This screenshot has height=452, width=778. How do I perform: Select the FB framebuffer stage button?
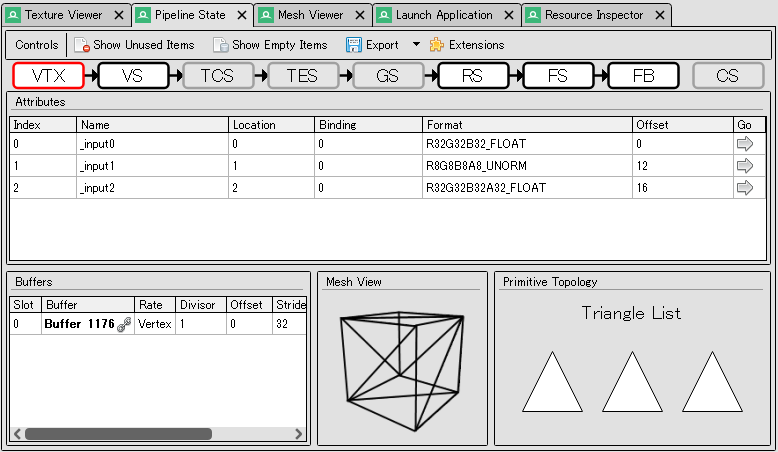click(643, 76)
